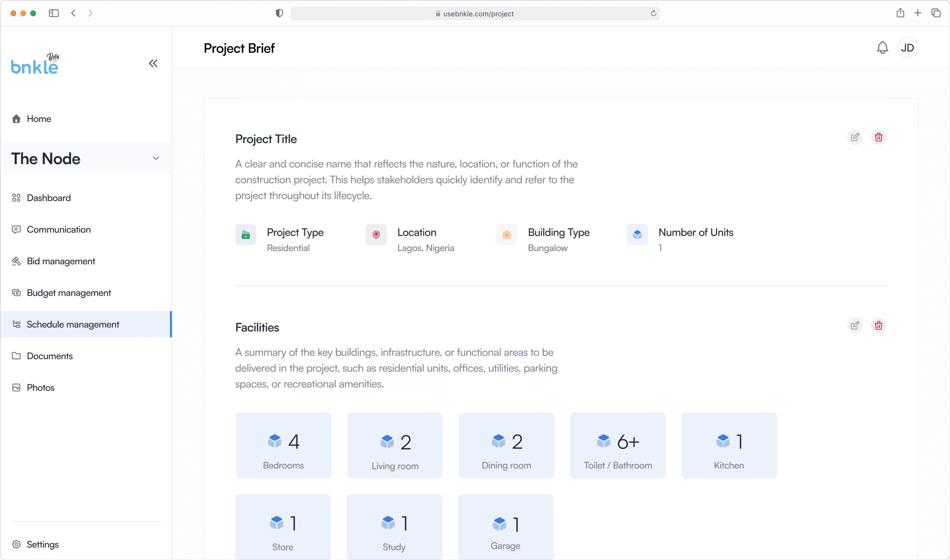Select Schedule management menu item
Screen dimensions: 950x560
[86, 324]
